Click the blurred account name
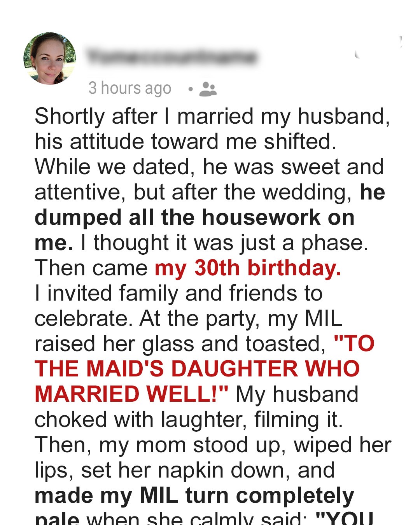The height and width of the screenshot is (525, 420). click(172, 57)
